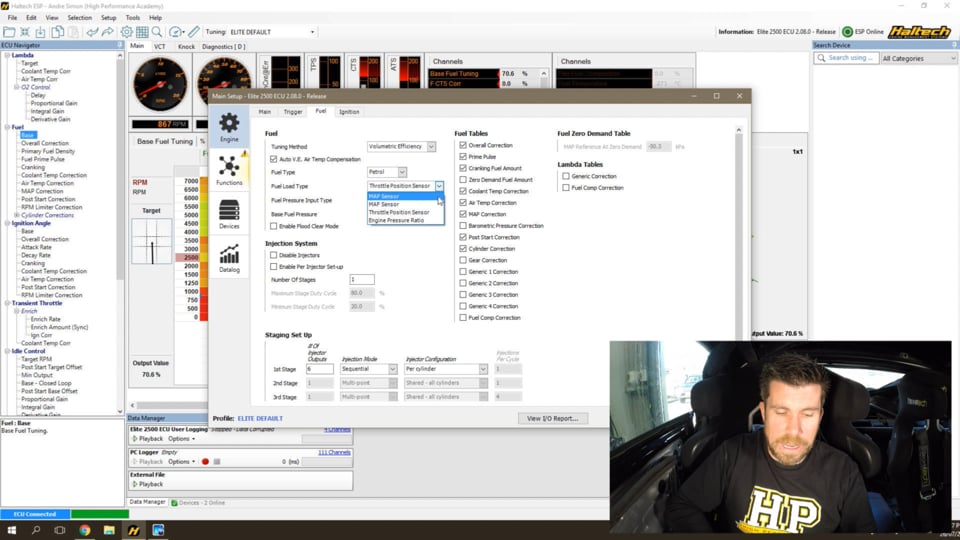Screen dimensions: 960x540
Task: Open Windows taskbar search
Action: click(36, 530)
